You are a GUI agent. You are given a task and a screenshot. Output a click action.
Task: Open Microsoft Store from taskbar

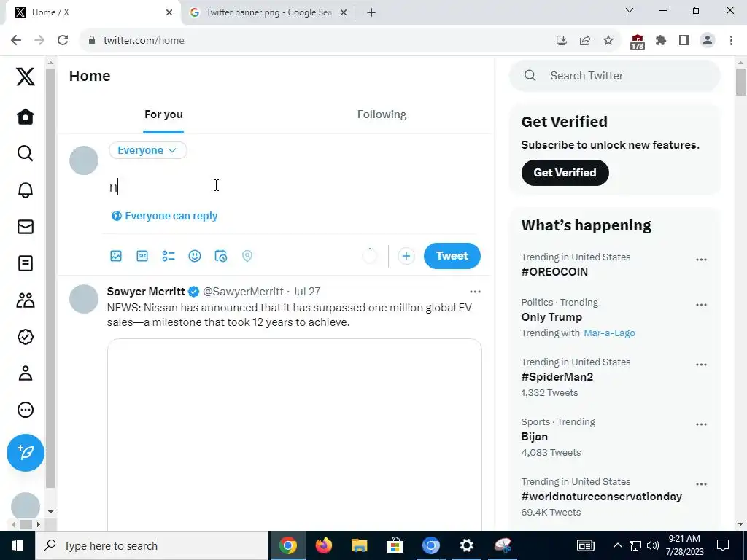pos(395,545)
